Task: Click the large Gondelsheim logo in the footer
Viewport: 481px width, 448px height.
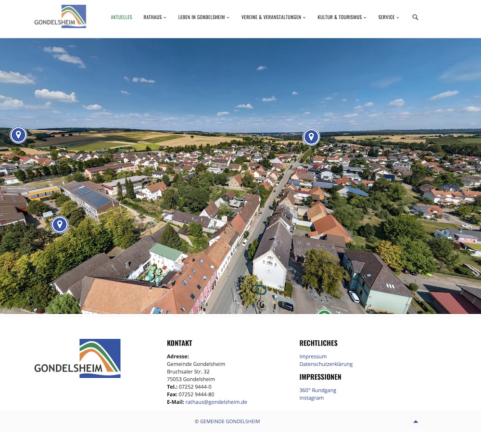Action: click(77, 358)
